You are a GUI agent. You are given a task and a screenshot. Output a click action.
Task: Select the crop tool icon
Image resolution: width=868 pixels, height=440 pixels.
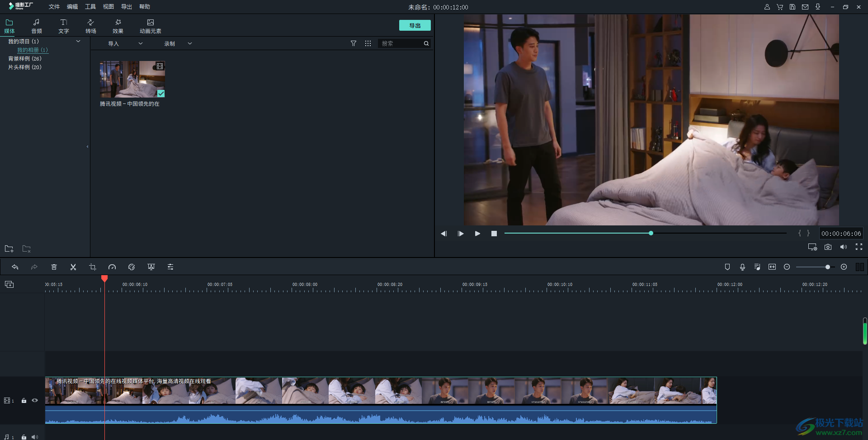(93, 267)
